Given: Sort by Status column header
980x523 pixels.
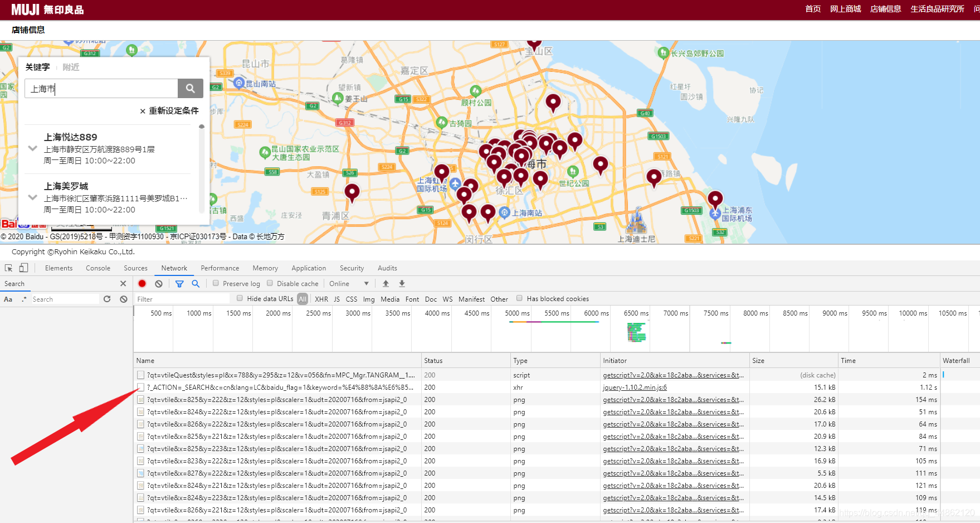Looking at the screenshot, I should tap(466, 361).
